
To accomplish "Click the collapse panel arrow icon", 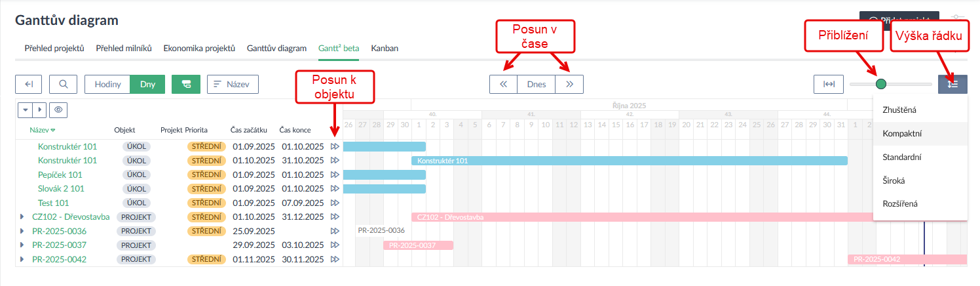I will click(x=29, y=84).
